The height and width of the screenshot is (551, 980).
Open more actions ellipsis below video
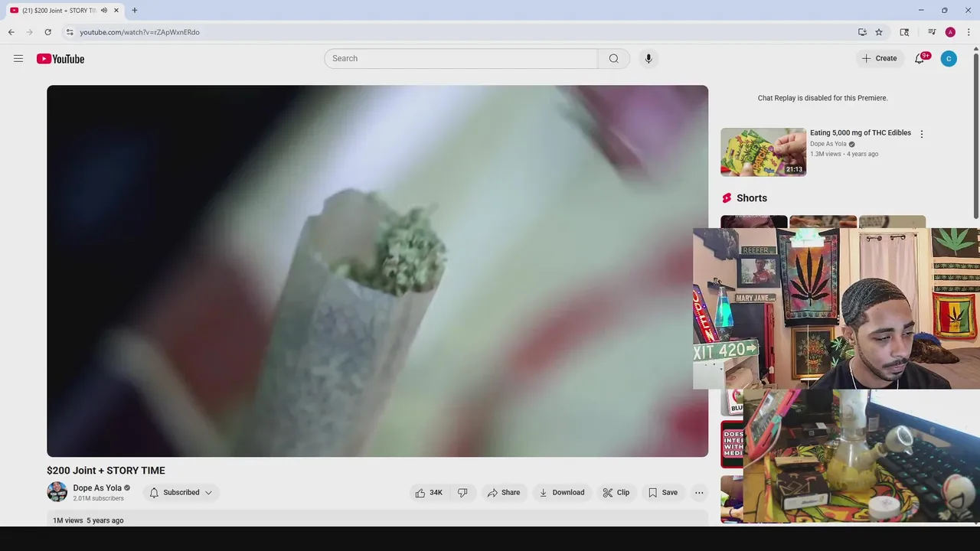699,493
